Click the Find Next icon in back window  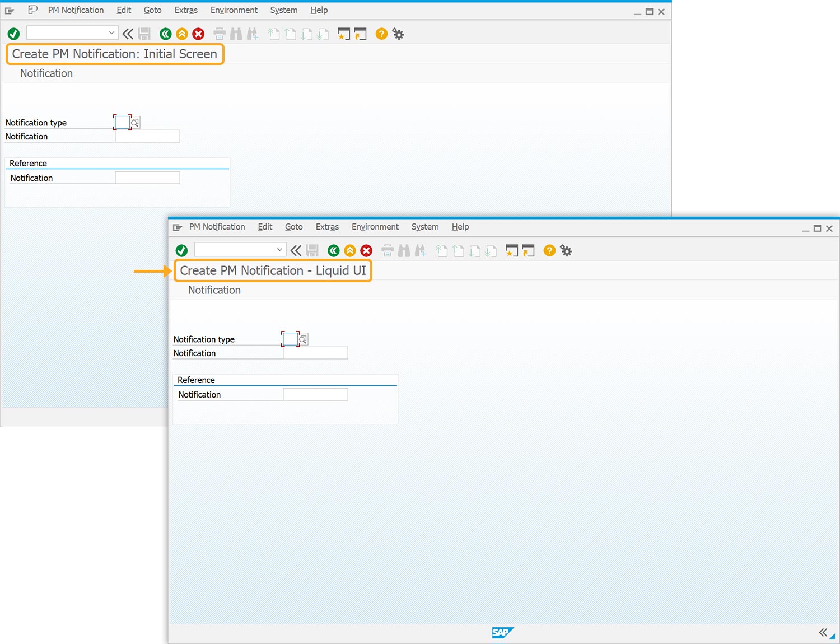tap(253, 34)
